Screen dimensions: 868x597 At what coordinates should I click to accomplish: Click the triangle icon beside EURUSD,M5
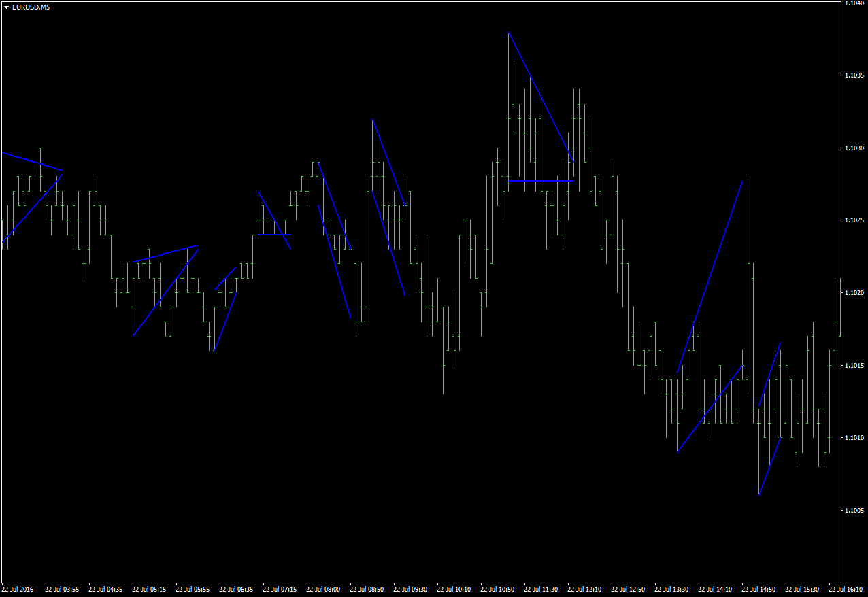click(5, 7)
